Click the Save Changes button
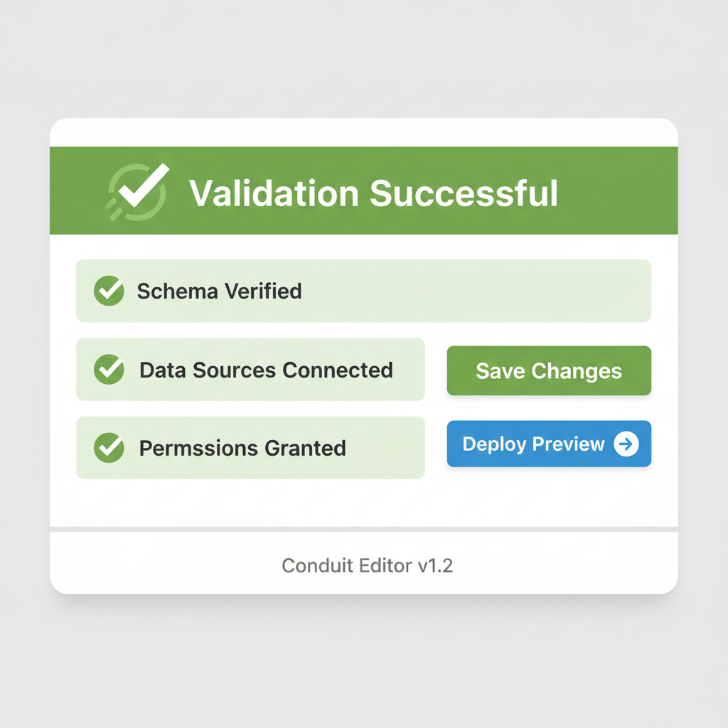The image size is (728, 728). (x=549, y=370)
